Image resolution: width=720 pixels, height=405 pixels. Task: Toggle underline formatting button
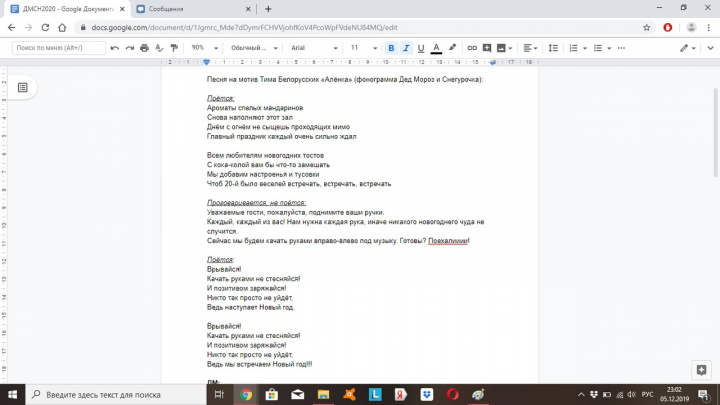421,48
